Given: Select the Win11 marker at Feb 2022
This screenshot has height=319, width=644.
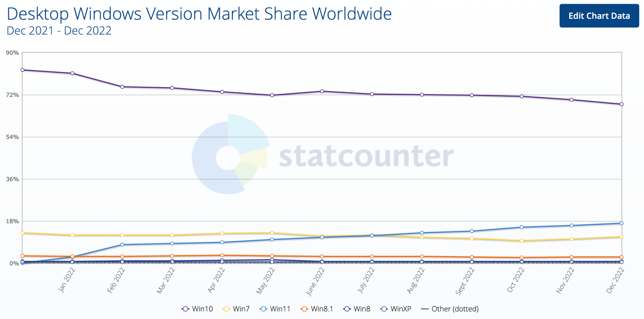Looking at the screenshot, I should pyautogui.click(x=122, y=245).
